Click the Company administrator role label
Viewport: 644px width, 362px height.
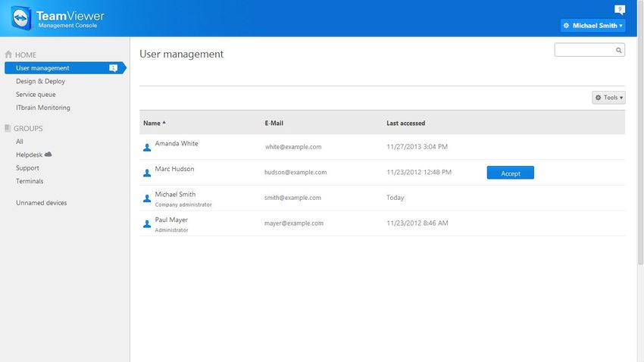point(183,204)
